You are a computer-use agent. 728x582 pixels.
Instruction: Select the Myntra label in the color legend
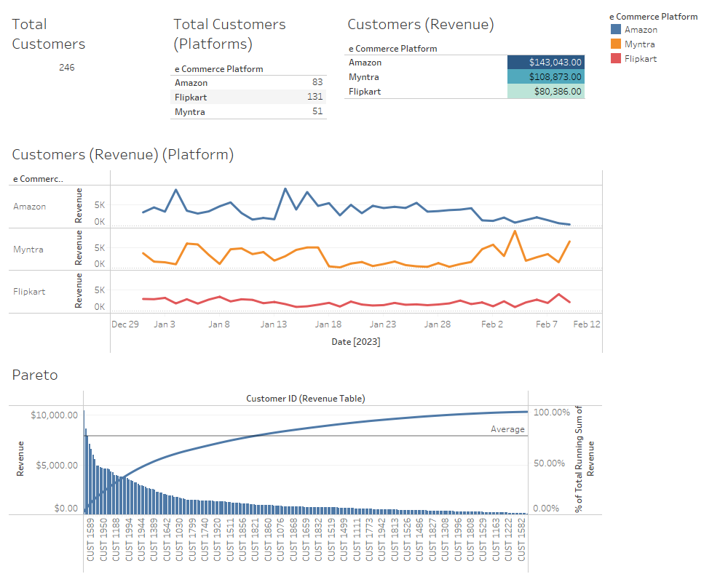pos(639,44)
